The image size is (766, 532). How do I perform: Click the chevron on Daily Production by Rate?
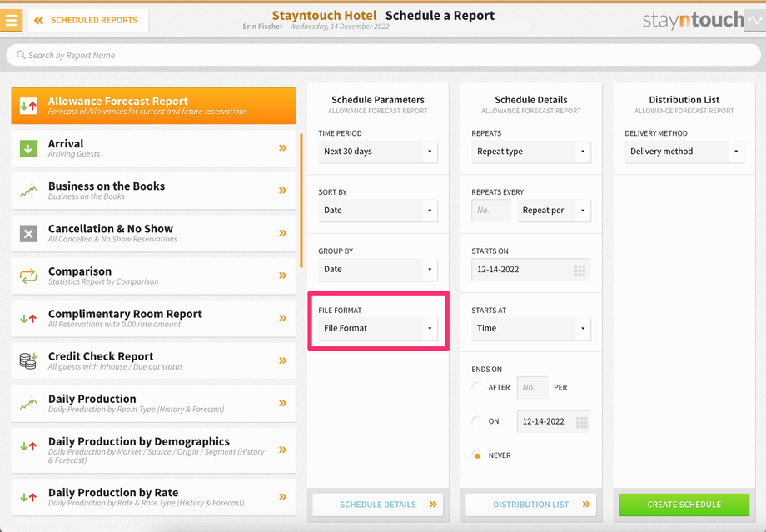(282, 496)
